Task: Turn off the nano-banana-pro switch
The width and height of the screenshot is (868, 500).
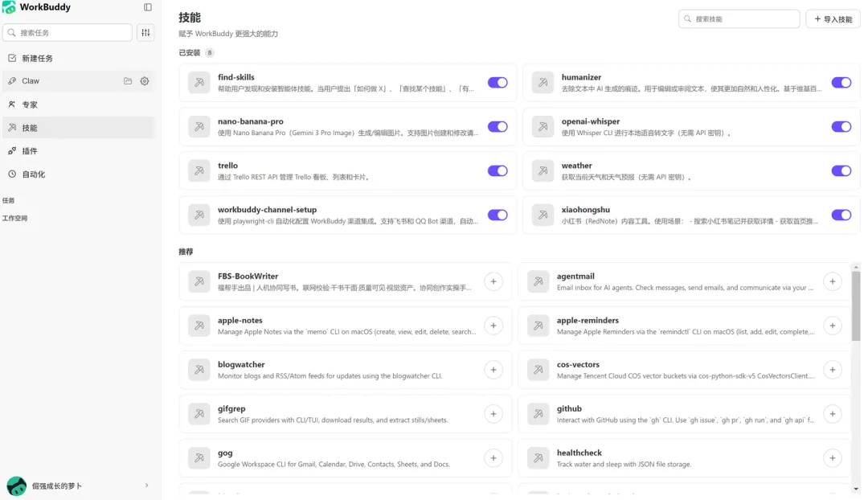Action: [497, 127]
